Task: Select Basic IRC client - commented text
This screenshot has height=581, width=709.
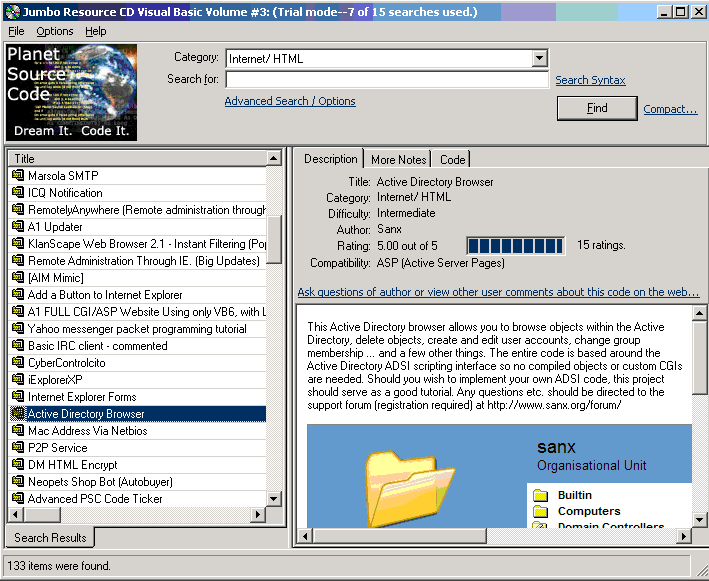Action: [98, 346]
